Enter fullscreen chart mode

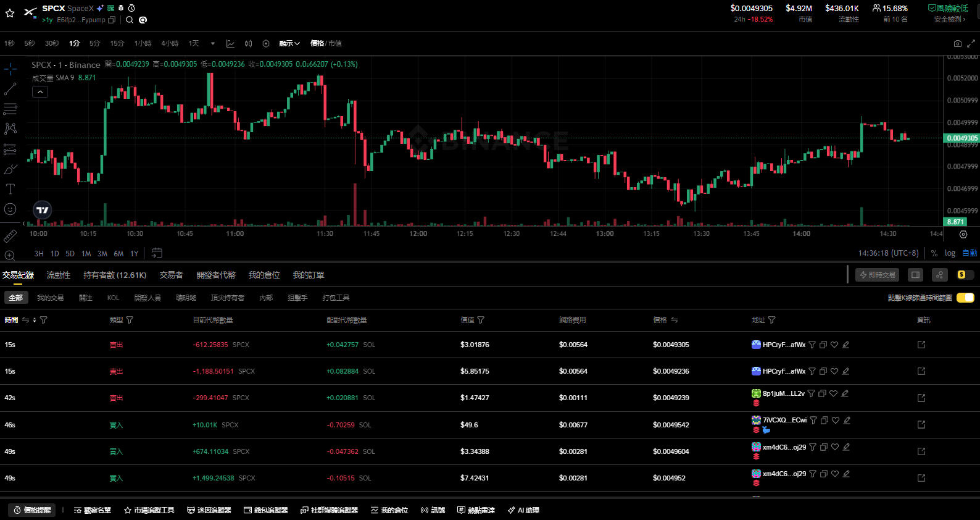pos(971,44)
